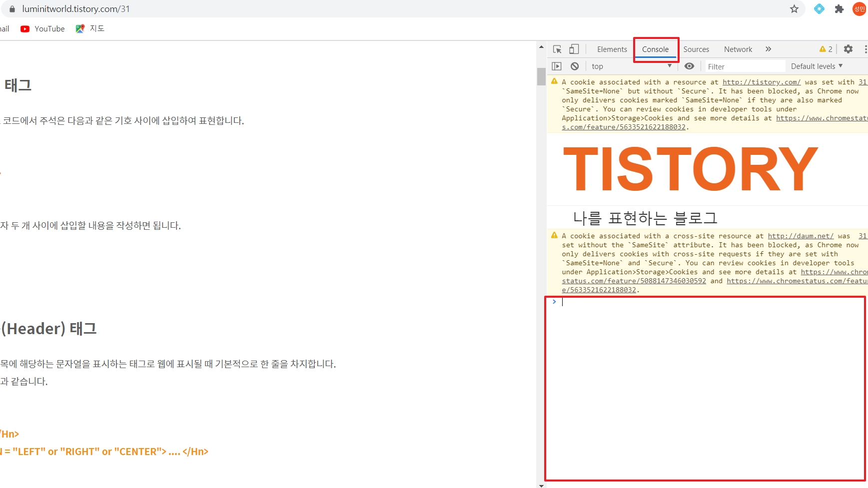Show the console sidebar
Image resolution: width=868 pixels, height=488 pixels.
[x=557, y=66]
